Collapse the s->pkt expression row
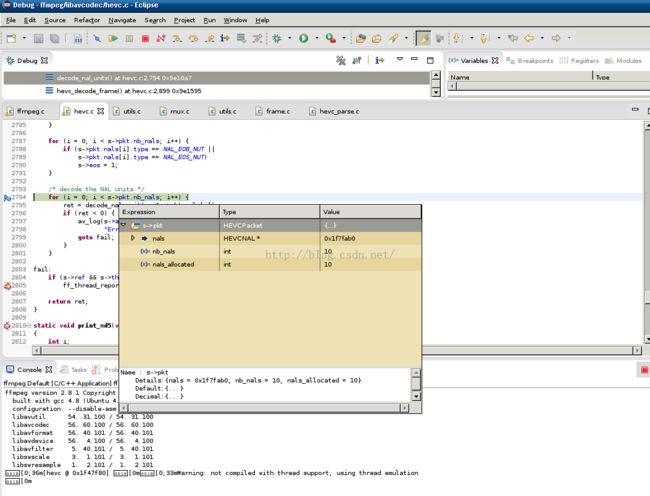The image size is (650, 496). 124,225
